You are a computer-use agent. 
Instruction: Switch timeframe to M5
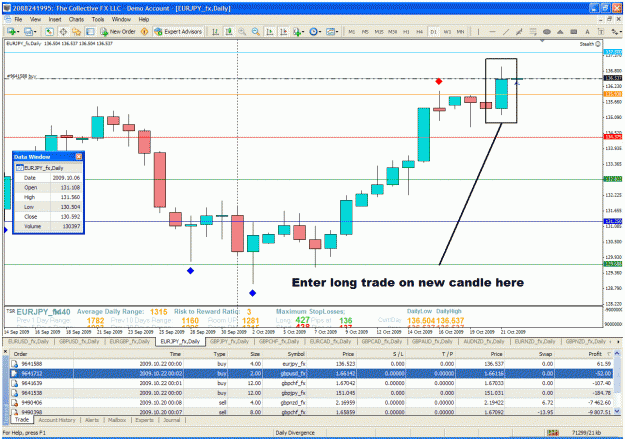tap(365, 31)
